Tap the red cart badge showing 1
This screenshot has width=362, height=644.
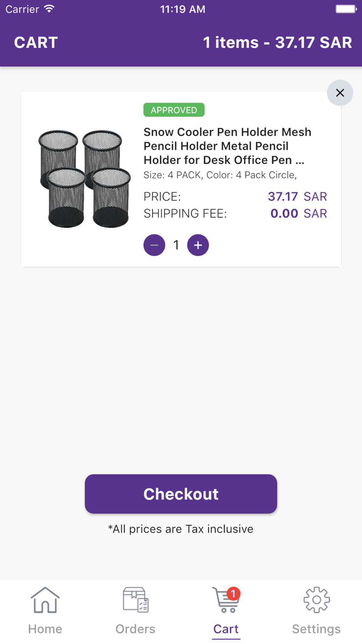(233, 594)
